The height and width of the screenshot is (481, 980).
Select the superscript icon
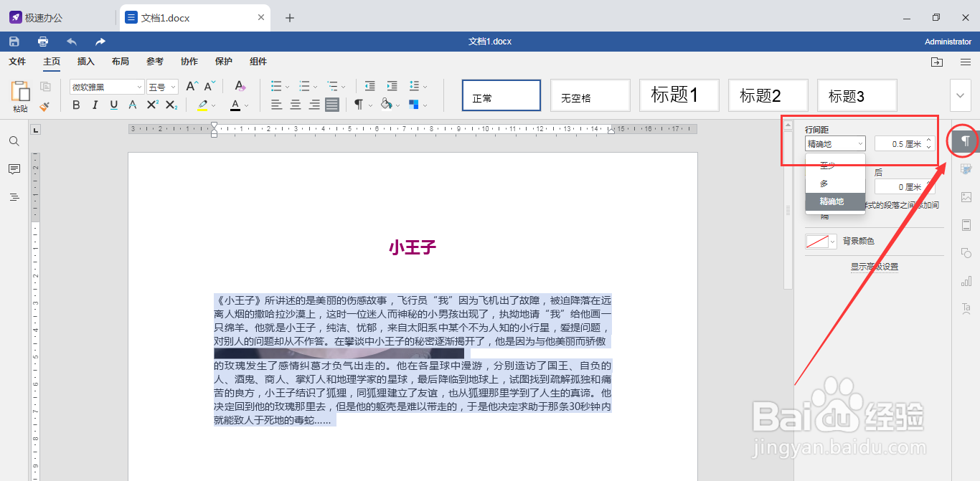pyautogui.click(x=152, y=105)
